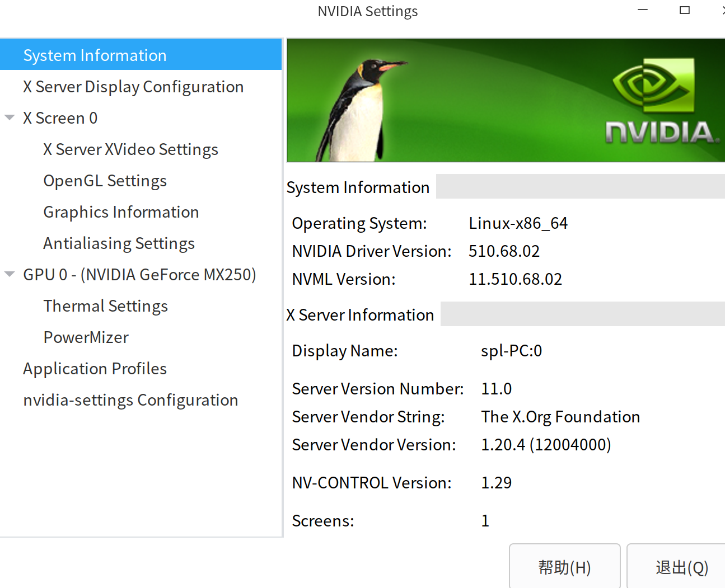This screenshot has width=725, height=588.
Task: Open X Server Display Configuration
Action: (133, 87)
